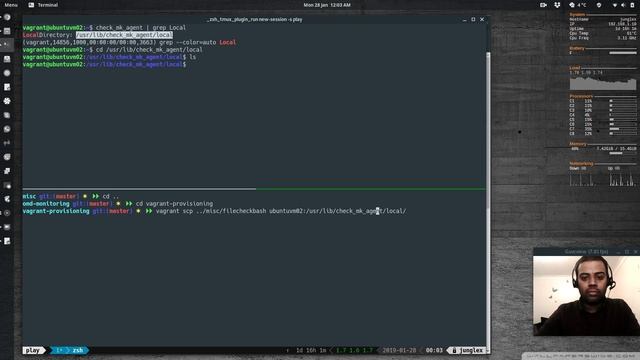The width and height of the screenshot is (640, 360).
Task: Click the volume speaker tray icon
Action: 623,5
